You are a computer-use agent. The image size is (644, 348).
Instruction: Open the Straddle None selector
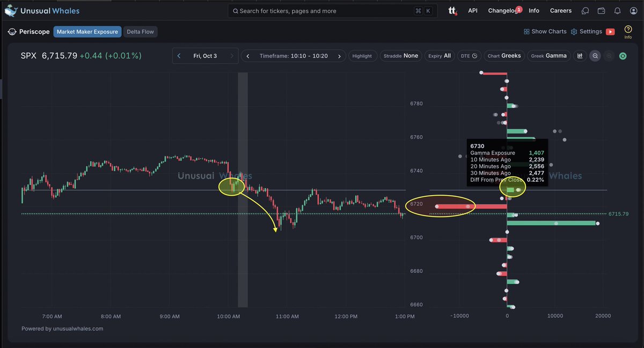point(400,55)
